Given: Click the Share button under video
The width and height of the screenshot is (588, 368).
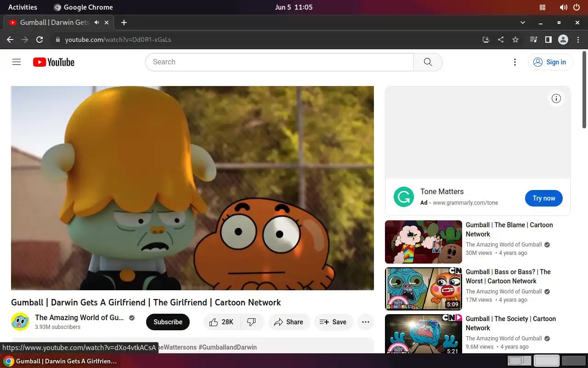Looking at the screenshot, I should point(288,322).
